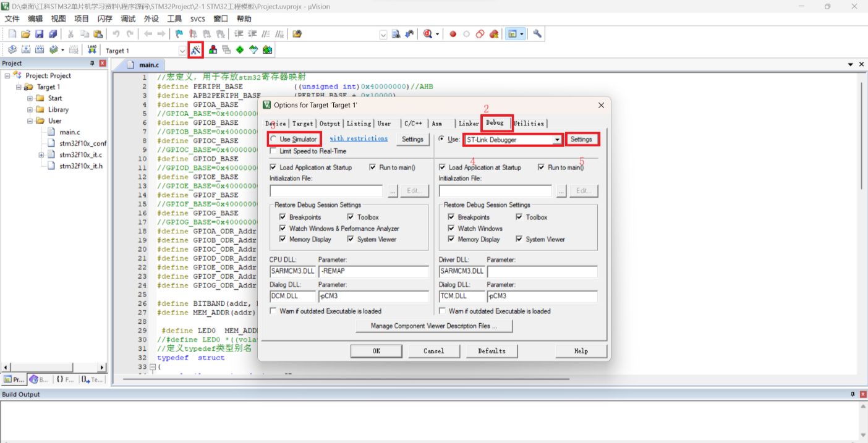Toggle a bookmark with the flag icon
The height and width of the screenshot is (443, 868).
point(179,34)
